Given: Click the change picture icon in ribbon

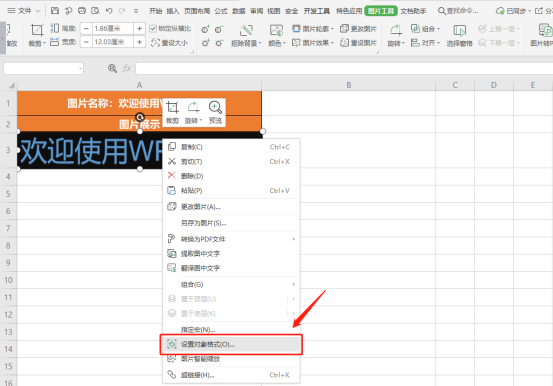Looking at the screenshot, I should [x=344, y=29].
